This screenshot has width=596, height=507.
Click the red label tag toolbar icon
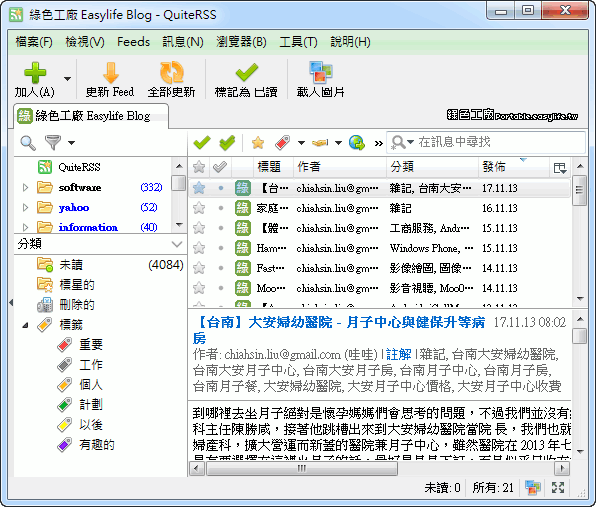click(x=282, y=143)
